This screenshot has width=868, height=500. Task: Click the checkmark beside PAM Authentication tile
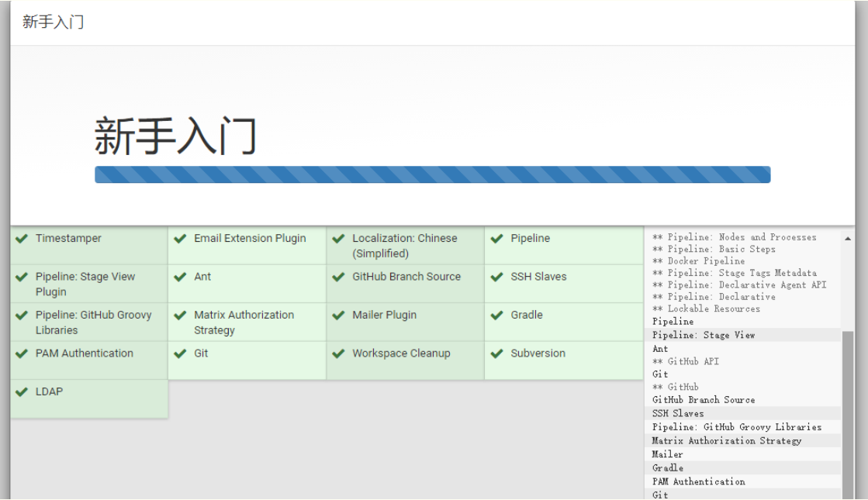[22, 353]
